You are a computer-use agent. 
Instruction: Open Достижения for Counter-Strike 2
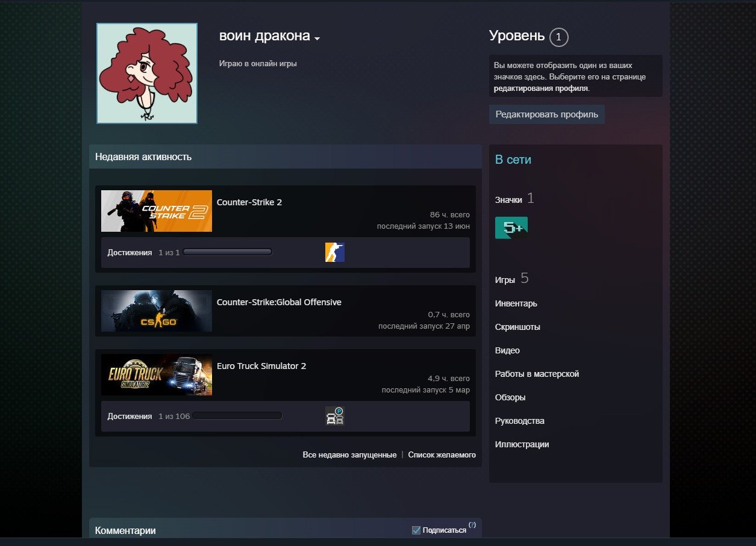(130, 253)
